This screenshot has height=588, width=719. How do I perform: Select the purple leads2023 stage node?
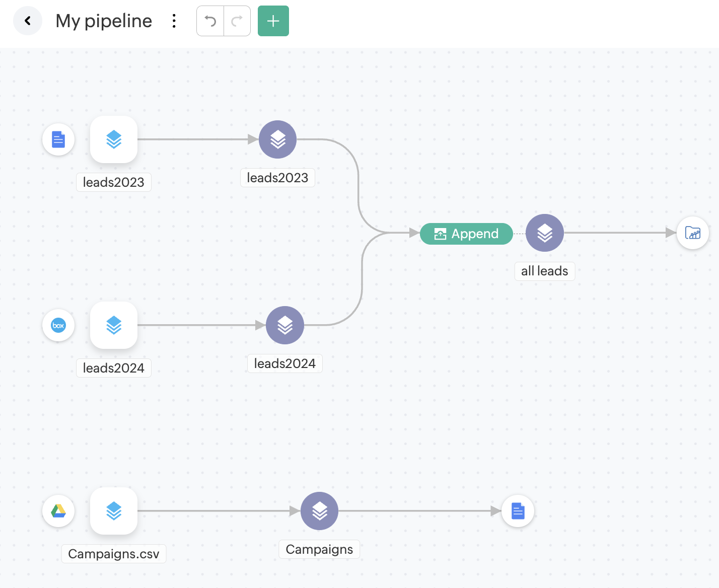[x=277, y=139]
